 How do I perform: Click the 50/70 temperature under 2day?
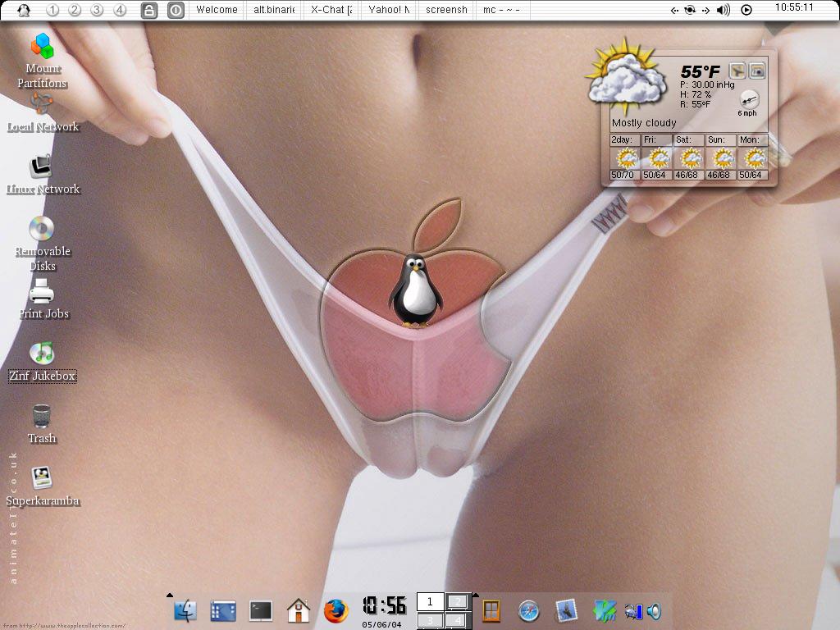tap(623, 175)
